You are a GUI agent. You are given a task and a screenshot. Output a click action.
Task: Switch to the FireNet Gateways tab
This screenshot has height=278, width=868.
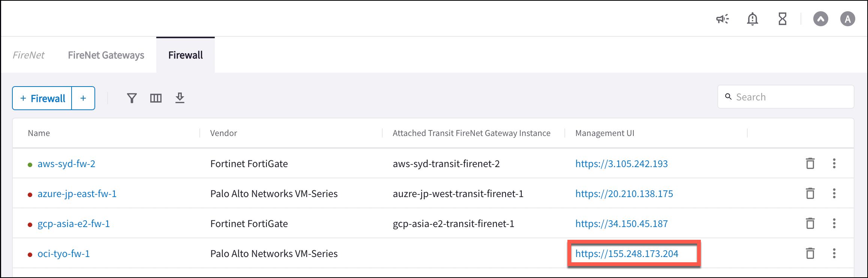pos(106,55)
